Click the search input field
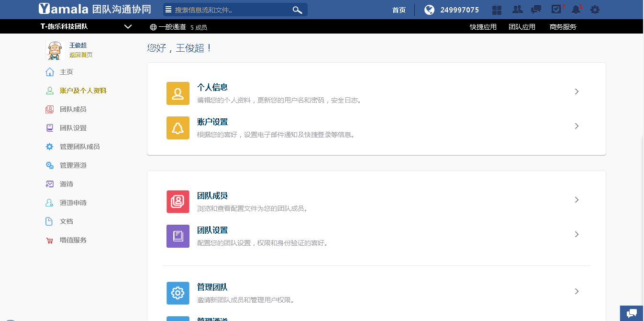This screenshot has height=321, width=644. coord(230,10)
